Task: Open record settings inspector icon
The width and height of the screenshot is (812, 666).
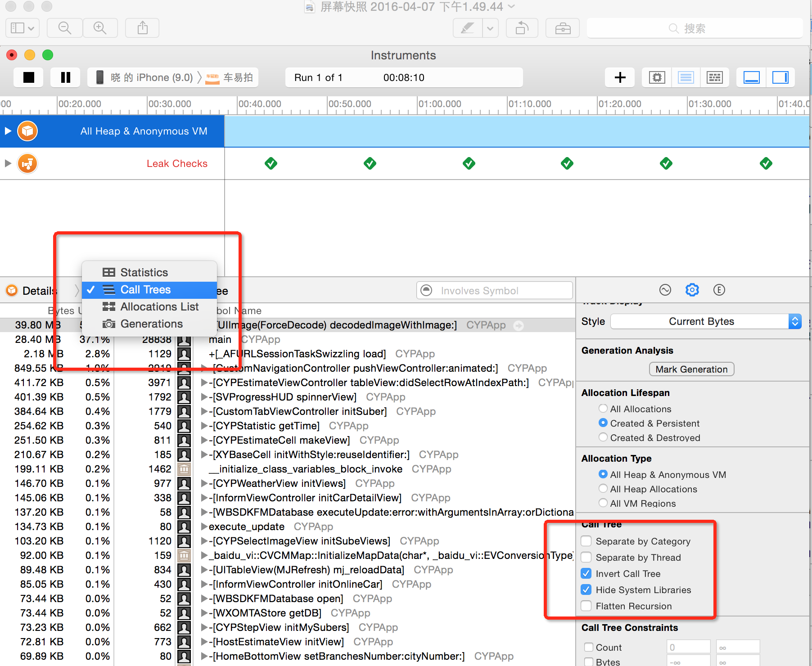Action: pos(665,290)
